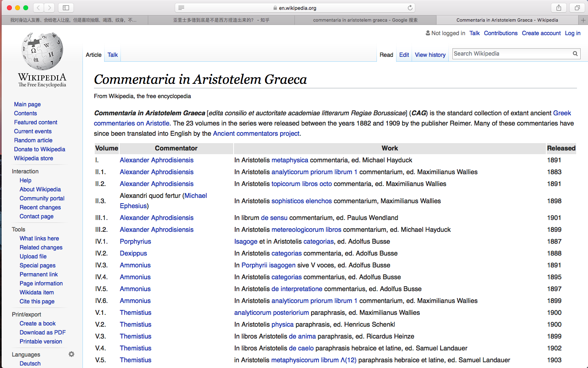Click the metaphysica work link
Viewport: 588px width, 368px height.
(x=290, y=160)
